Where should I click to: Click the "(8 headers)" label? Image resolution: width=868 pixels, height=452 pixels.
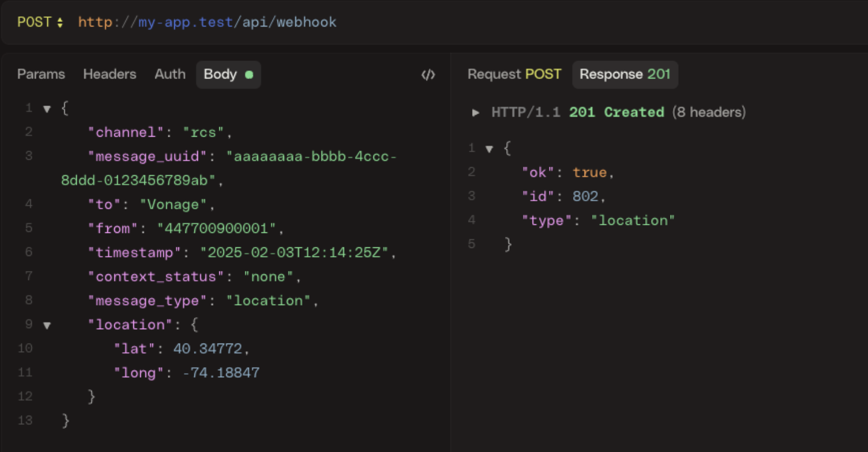pyautogui.click(x=709, y=112)
